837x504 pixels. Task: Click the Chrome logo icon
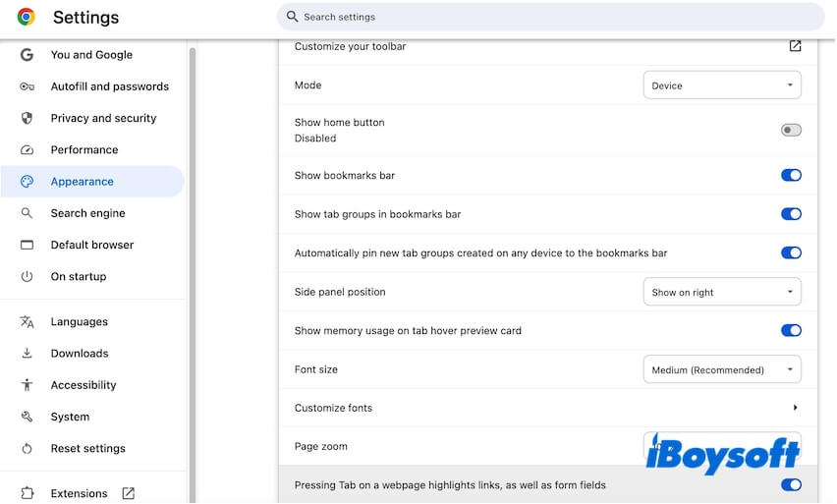(x=27, y=17)
